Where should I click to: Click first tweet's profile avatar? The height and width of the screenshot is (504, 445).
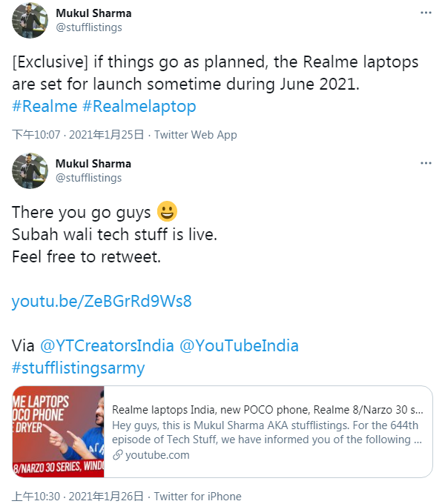pos(30,20)
